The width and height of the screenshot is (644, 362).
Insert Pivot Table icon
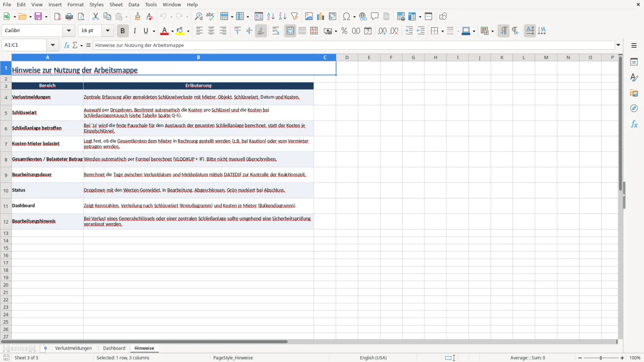(x=332, y=17)
